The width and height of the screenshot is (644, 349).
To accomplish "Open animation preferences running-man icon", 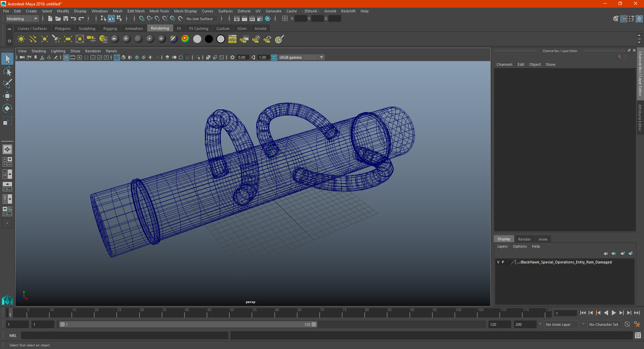I will coord(637,325).
